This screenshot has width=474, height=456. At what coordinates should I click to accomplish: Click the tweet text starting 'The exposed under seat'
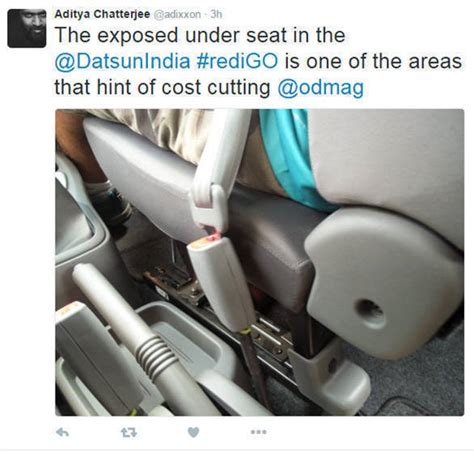point(258,62)
